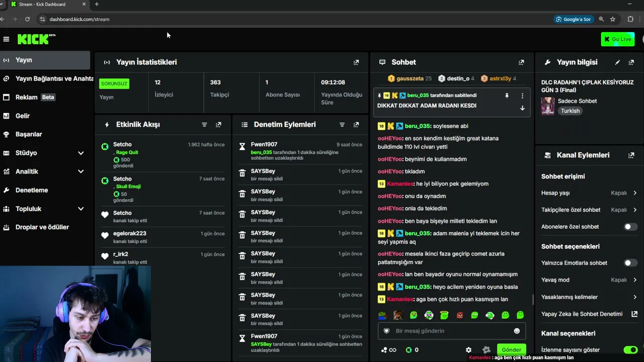Pop out the Etkinlik Akışı panel

(x=218, y=125)
